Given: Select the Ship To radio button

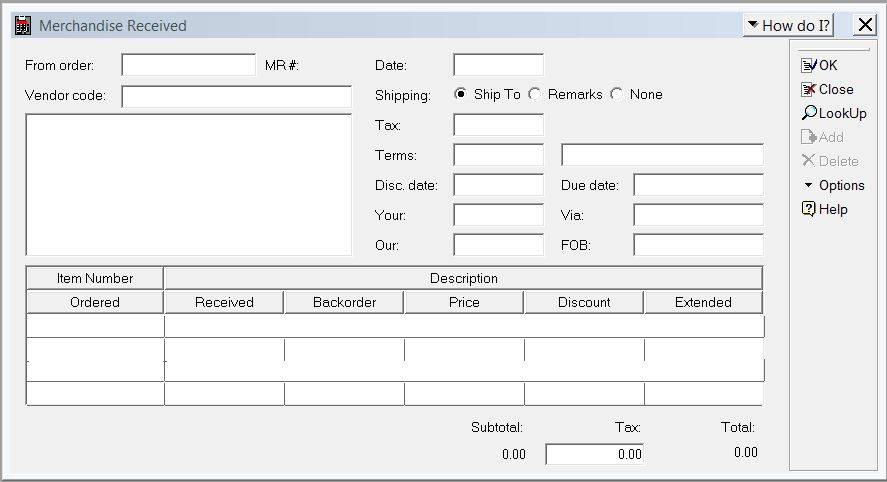Looking at the screenshot, I should pos(461,94).
